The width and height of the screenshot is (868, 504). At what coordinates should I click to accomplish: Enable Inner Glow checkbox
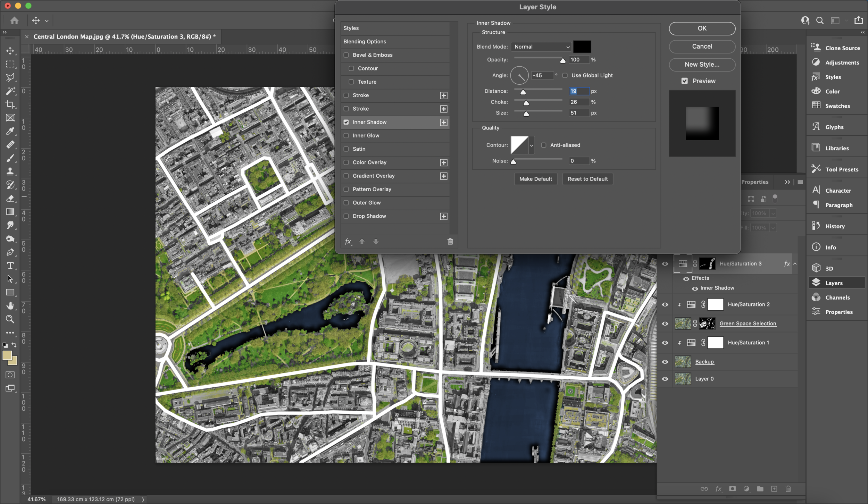[x=346, y=135]
